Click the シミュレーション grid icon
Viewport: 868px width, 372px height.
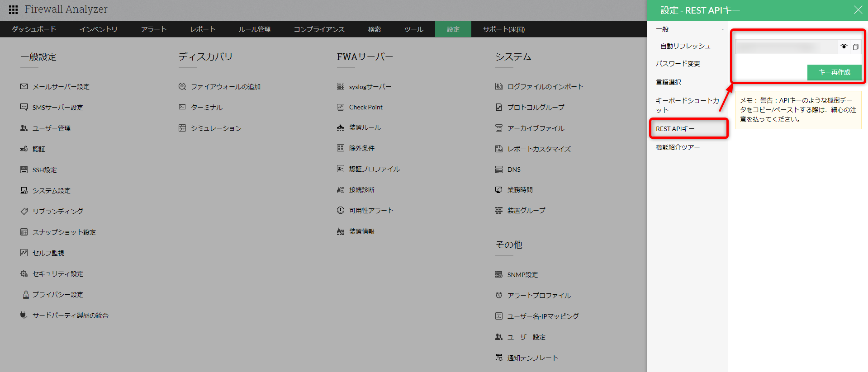click(x=182, y=128)
